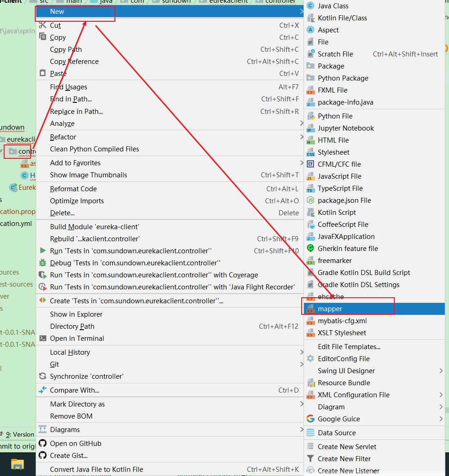Choose Delete... from the context menu
Screen dimensions: 449x476
[x=170, y=213]
